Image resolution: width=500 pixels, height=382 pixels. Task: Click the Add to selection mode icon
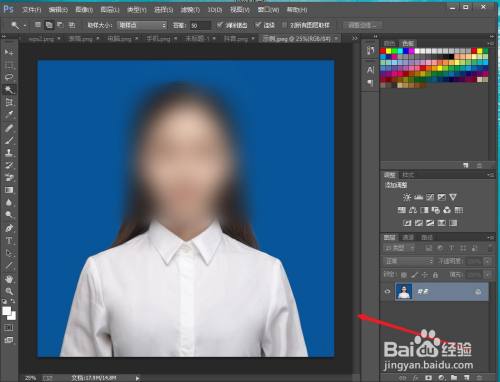click(49, 25)
